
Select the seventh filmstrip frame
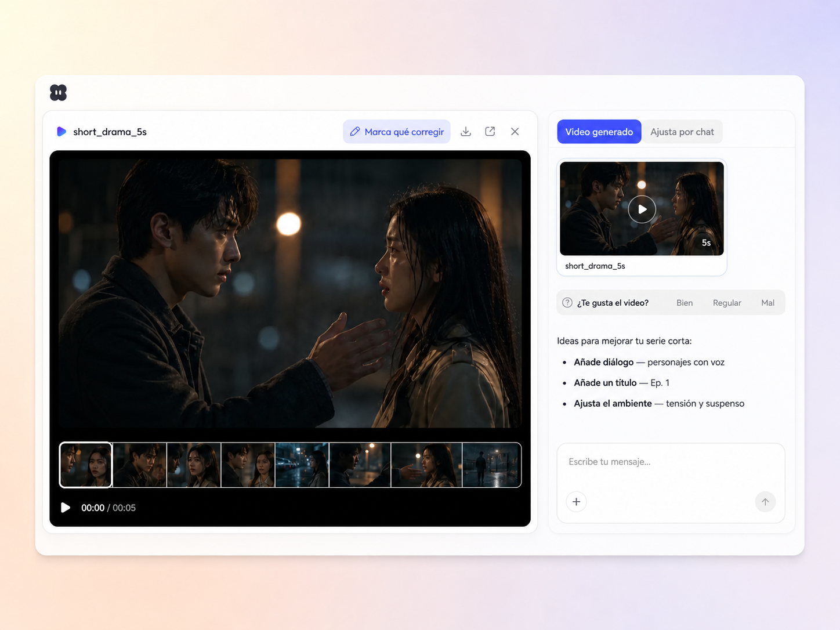pyautogui.click(x=426, y=465)
